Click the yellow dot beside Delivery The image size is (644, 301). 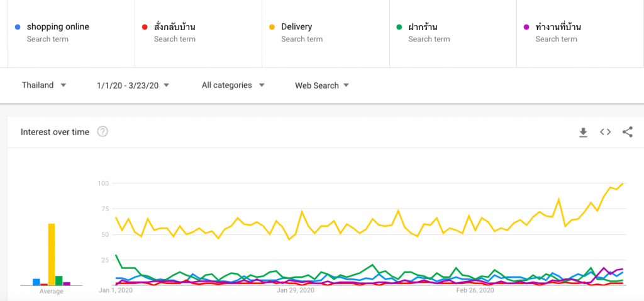pos(272,27)
